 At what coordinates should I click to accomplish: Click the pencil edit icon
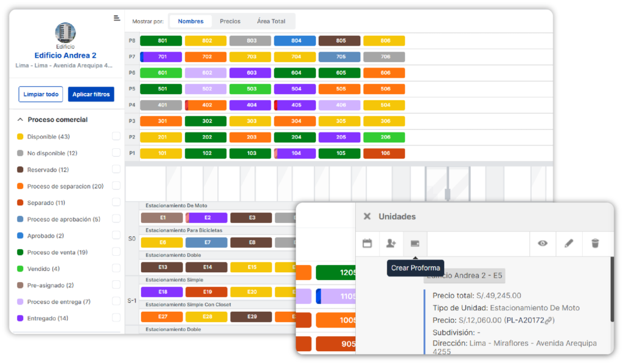click(x=569, y=243)
